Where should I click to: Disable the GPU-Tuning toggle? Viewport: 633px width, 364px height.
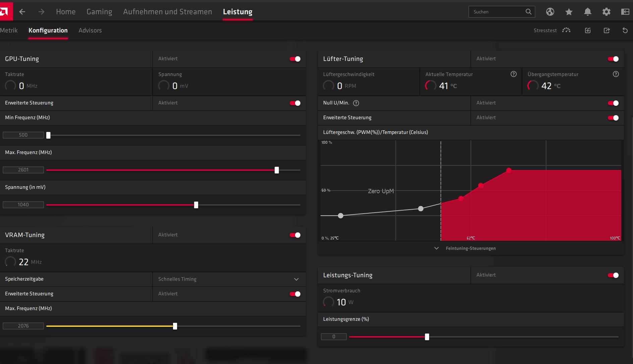[295, 59]
